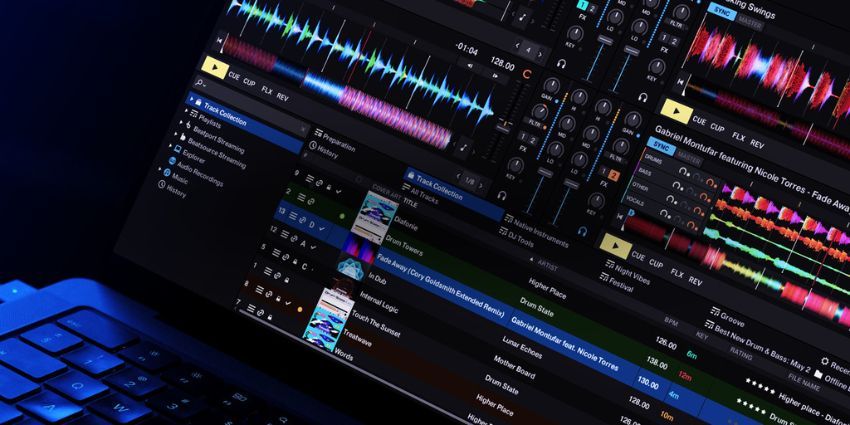Viewport: 850px width, 425px height.
Task: Click tempo bend down arrow under -01:04
Action: 470,66
